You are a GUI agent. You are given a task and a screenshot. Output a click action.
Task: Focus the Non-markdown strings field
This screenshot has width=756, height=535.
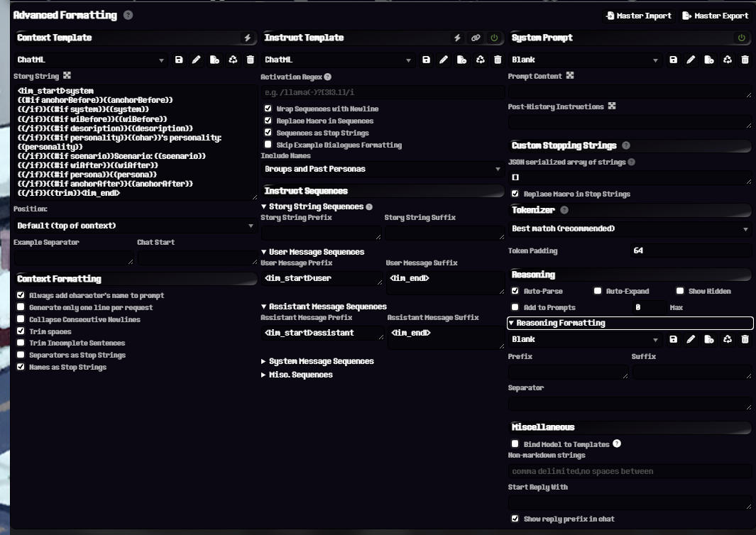point(630,471)
